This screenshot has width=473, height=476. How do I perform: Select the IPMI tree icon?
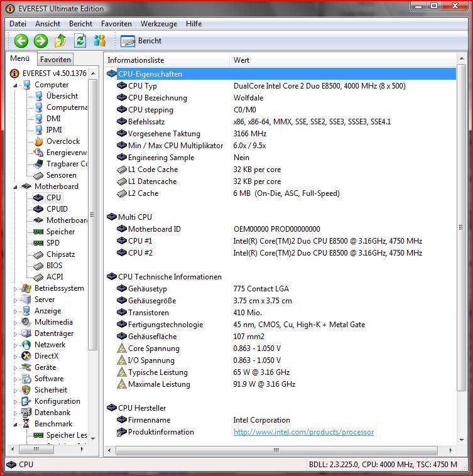(38, 130)
